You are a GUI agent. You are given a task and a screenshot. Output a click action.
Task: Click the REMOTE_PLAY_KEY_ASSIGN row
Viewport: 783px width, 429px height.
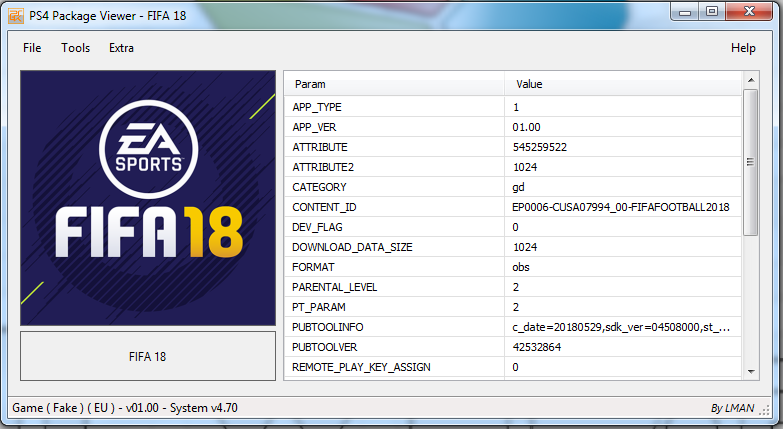click(397, 367)
